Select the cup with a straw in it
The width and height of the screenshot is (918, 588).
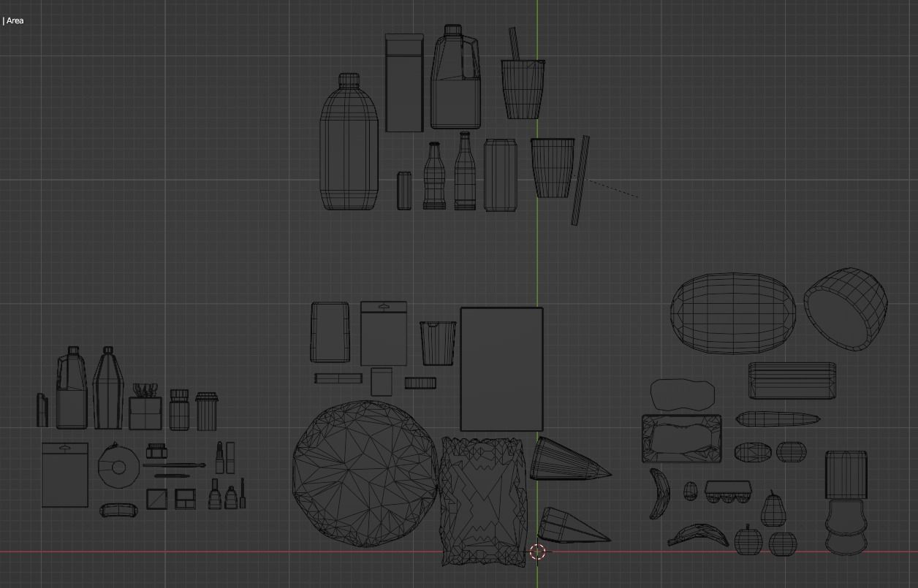[x=523, y=75]
